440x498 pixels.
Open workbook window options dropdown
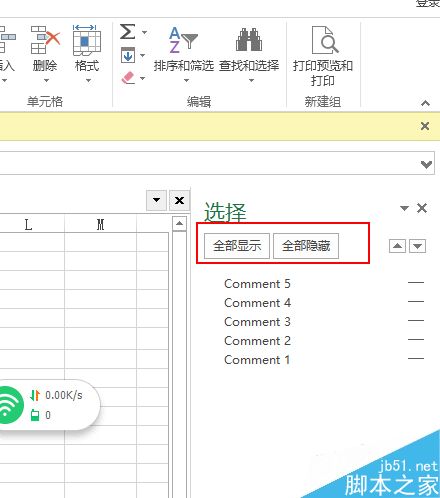(x=156, y=200)
